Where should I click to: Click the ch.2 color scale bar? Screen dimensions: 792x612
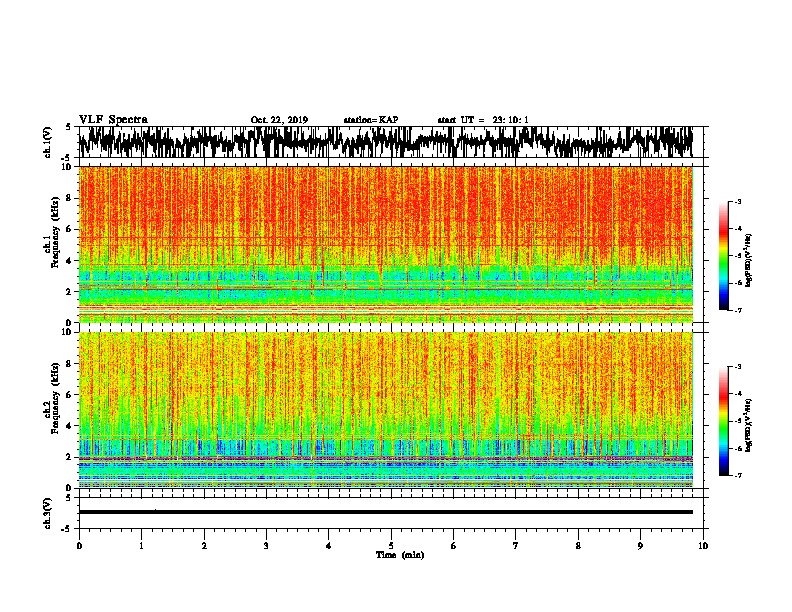click(724, 421)
